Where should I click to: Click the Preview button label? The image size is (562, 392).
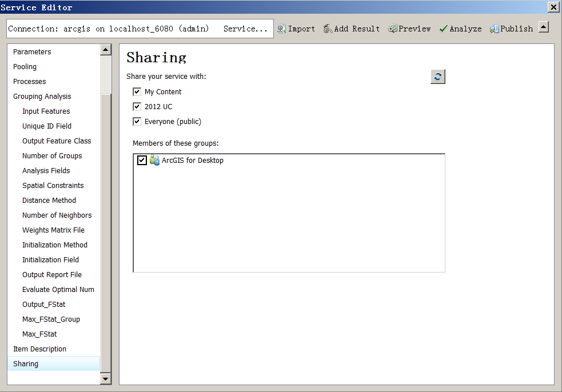coord(414,29)
